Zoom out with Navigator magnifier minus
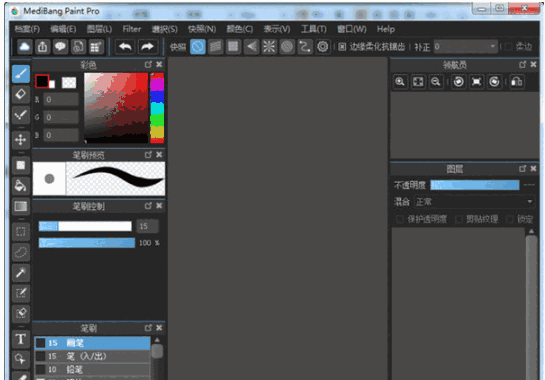The height and width of the screenshot is (380, 545). coord(436,82)
